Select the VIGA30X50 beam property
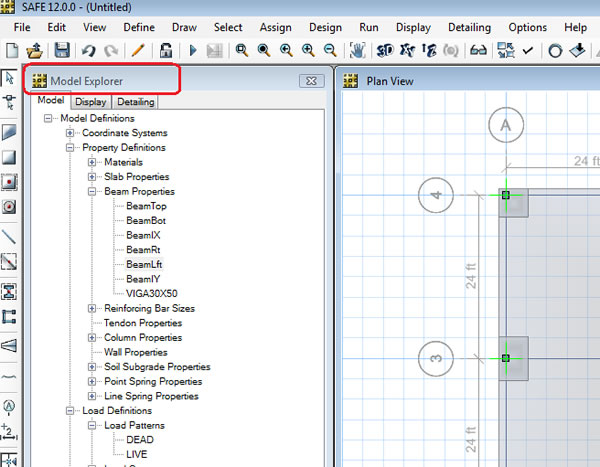Image resolution: width=600 pixels, height=467 pixels. pos(151,294)
